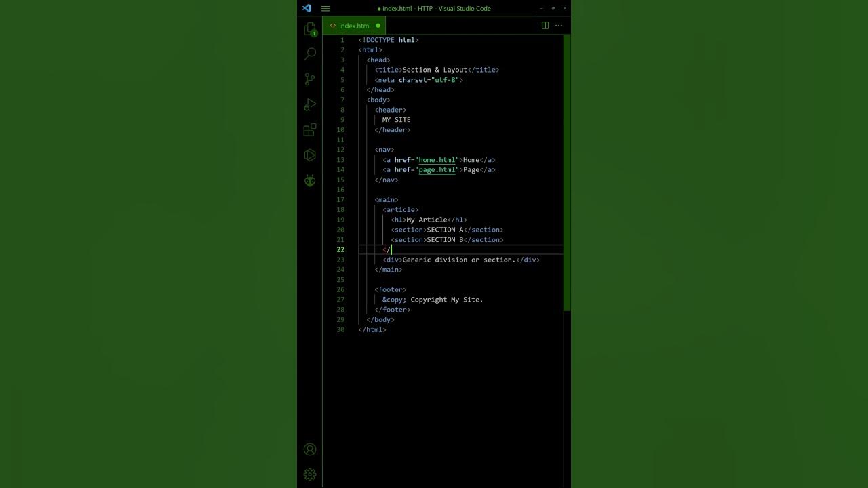Open the Source Control view
This screenshot has width=868, height=488.
pyautogui.click(x=310, y=79)
